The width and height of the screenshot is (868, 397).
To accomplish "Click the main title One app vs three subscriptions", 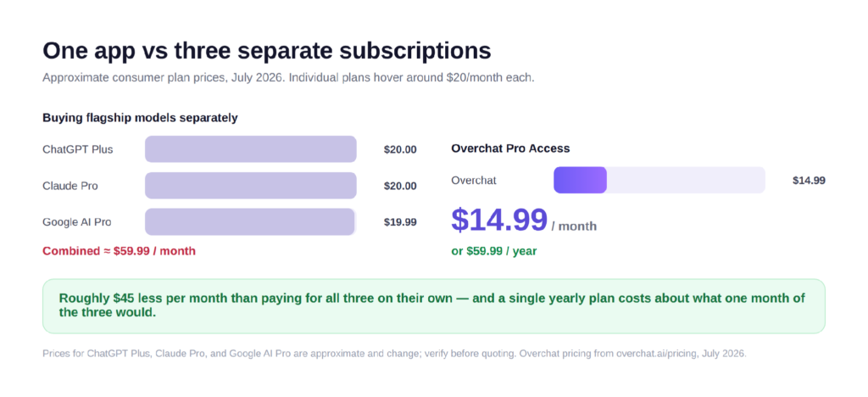I will tap(267, 51).
